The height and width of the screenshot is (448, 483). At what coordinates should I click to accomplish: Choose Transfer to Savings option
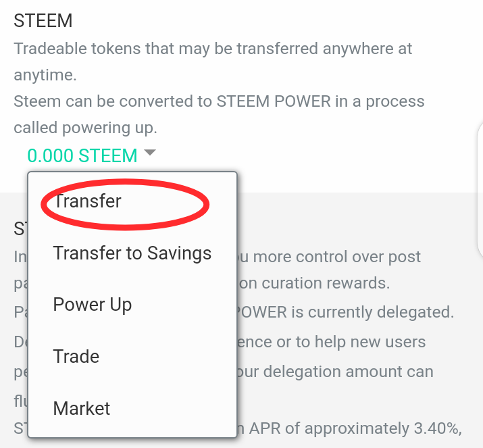[x=132, y=253]
